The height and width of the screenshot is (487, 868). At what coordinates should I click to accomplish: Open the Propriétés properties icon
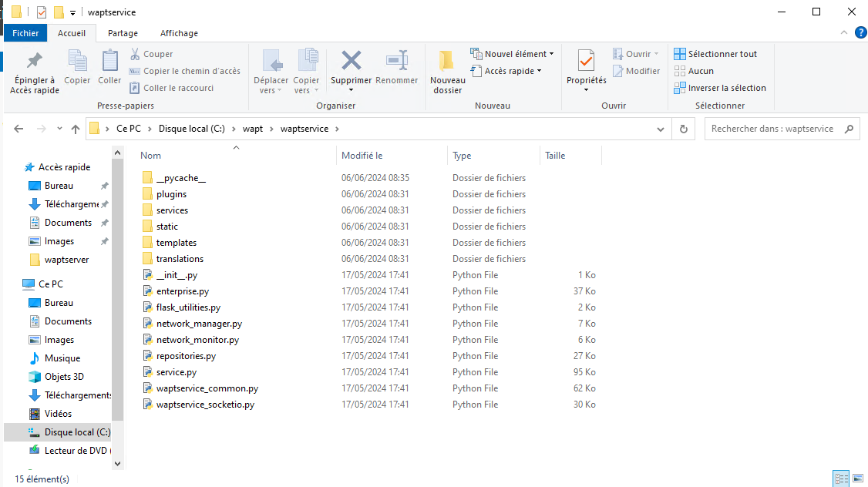pyautogui.click(x=586, y=60)
